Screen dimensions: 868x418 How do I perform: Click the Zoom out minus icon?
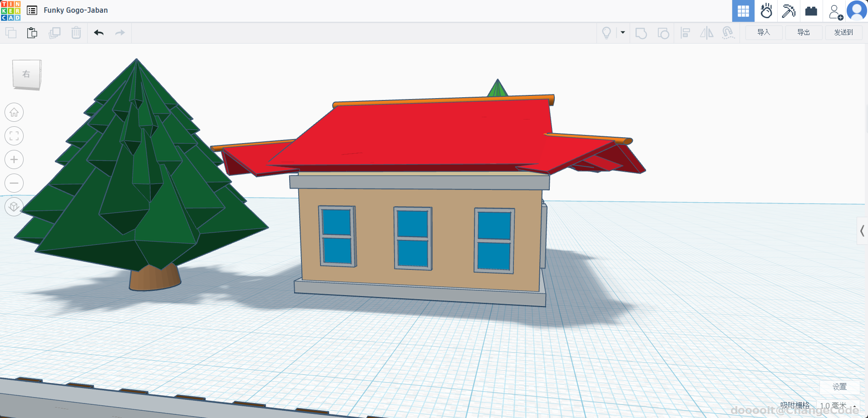14,183
